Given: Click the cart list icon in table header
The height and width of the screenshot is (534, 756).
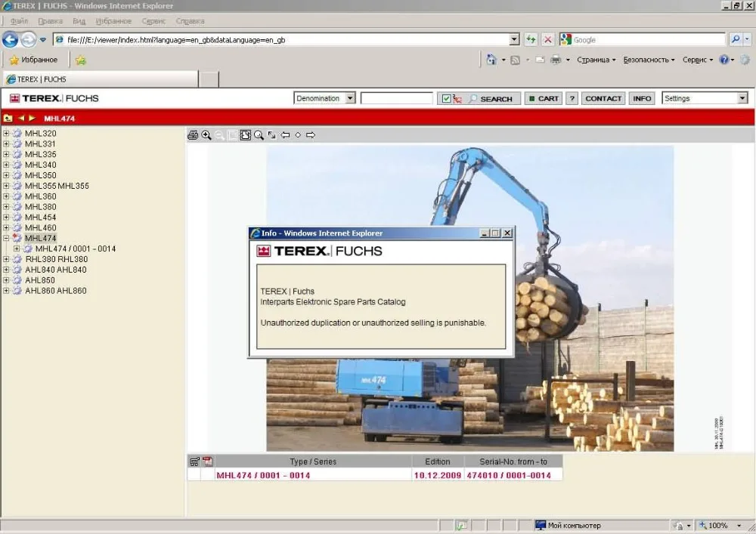Looking at the screenshot, I should 194,461.
